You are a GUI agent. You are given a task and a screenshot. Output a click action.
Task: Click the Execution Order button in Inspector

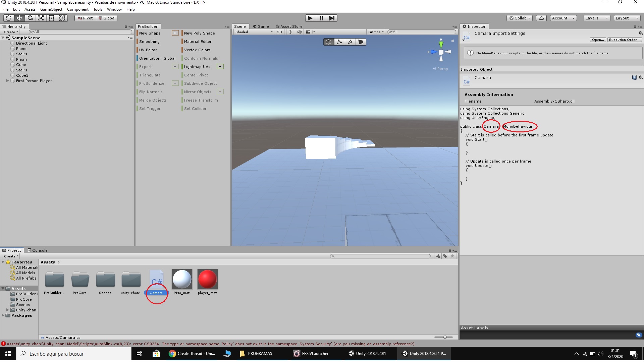point(624,40)
